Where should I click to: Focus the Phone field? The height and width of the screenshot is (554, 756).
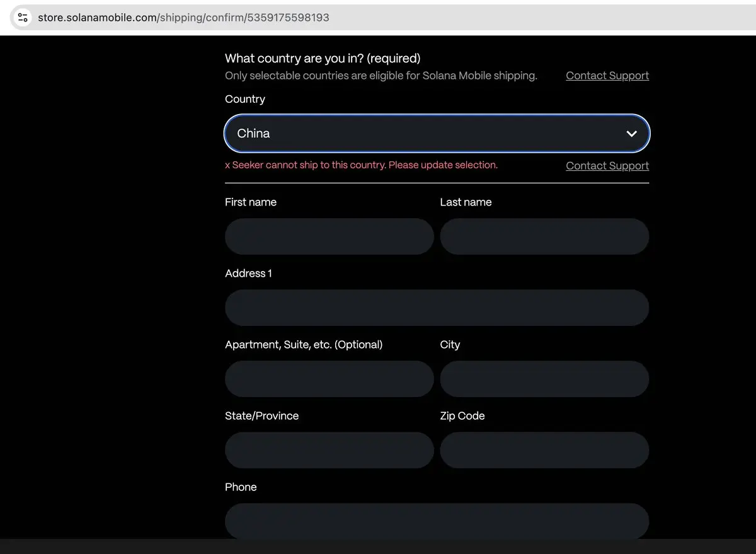437,521
